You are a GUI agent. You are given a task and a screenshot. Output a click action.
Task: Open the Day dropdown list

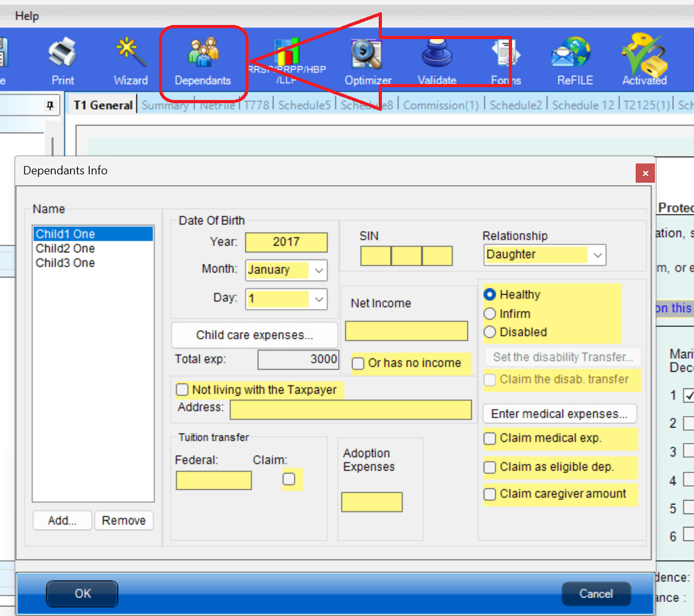(319, 299)
